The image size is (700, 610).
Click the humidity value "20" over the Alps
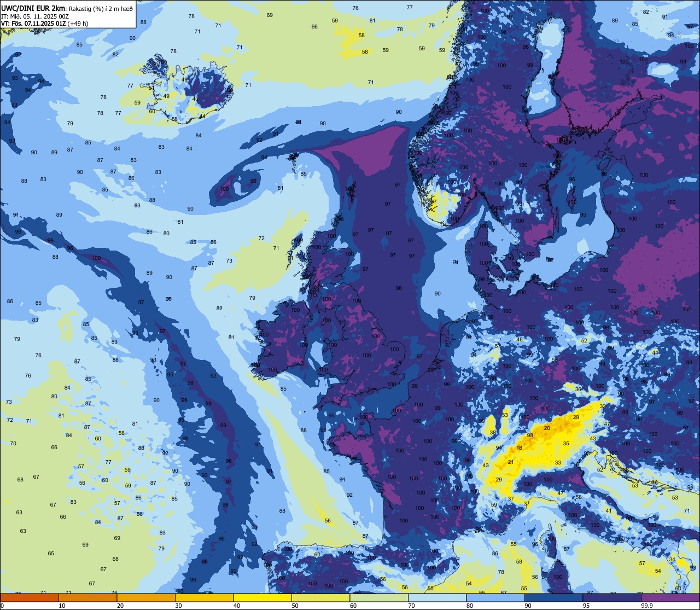point(547,428)
